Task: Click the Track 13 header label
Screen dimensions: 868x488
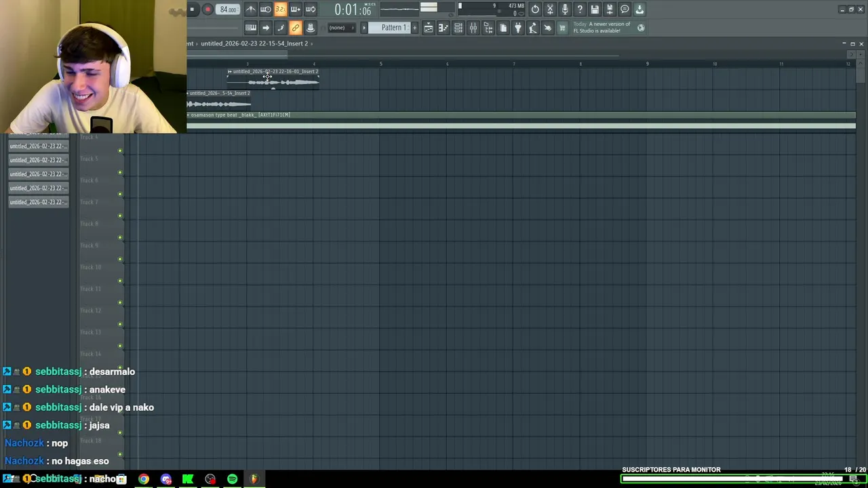Action: (x=91, y=332)
